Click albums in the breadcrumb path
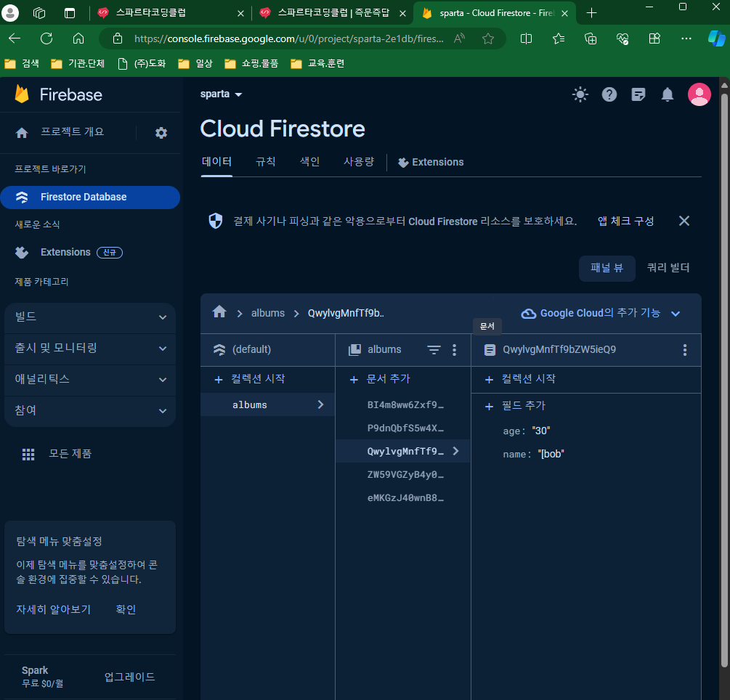Viewport: 730px width, 700px height. [268, 313]
